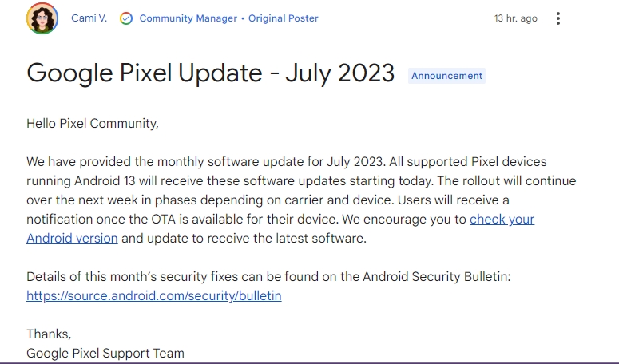The width and height of the screenshot is (619, 364).
Task: Click the 'over the next week in phases' line
Action: coord(268,200)
